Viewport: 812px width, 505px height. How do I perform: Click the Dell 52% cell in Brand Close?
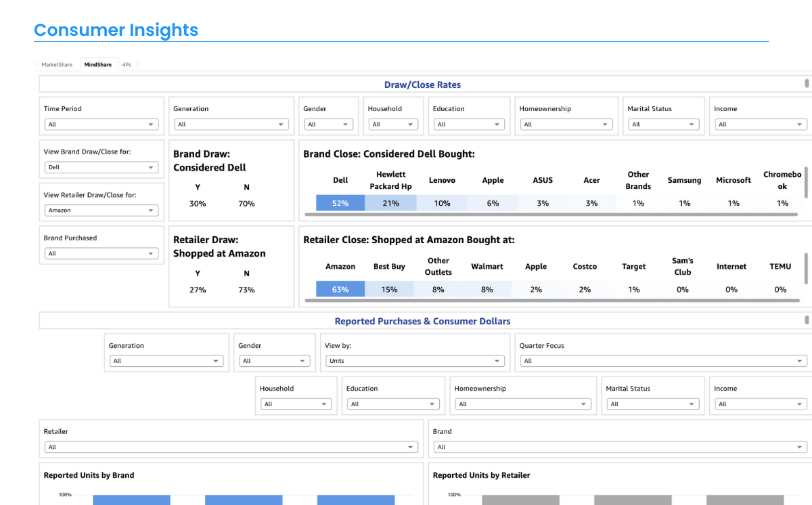[x=340, y=203]
